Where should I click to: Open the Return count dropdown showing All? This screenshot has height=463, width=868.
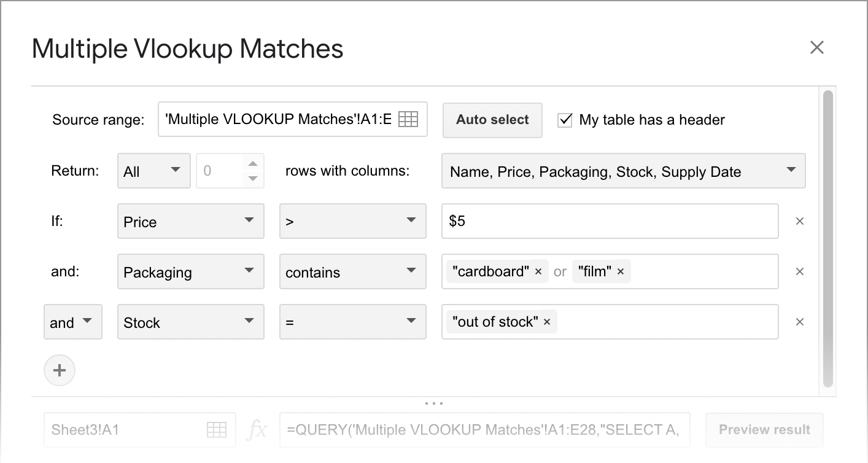(x=153, y=170)
